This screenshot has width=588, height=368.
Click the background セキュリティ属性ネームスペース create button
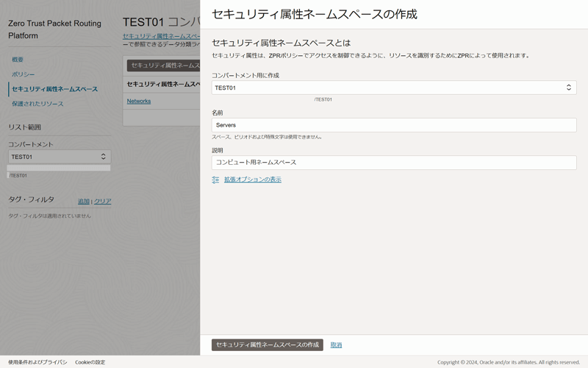pos(163,66)
